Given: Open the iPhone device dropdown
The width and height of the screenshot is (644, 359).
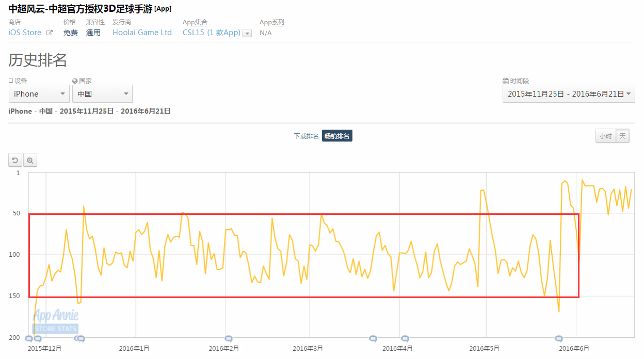Looking at the screenshot, I should [x=39, y=93].
